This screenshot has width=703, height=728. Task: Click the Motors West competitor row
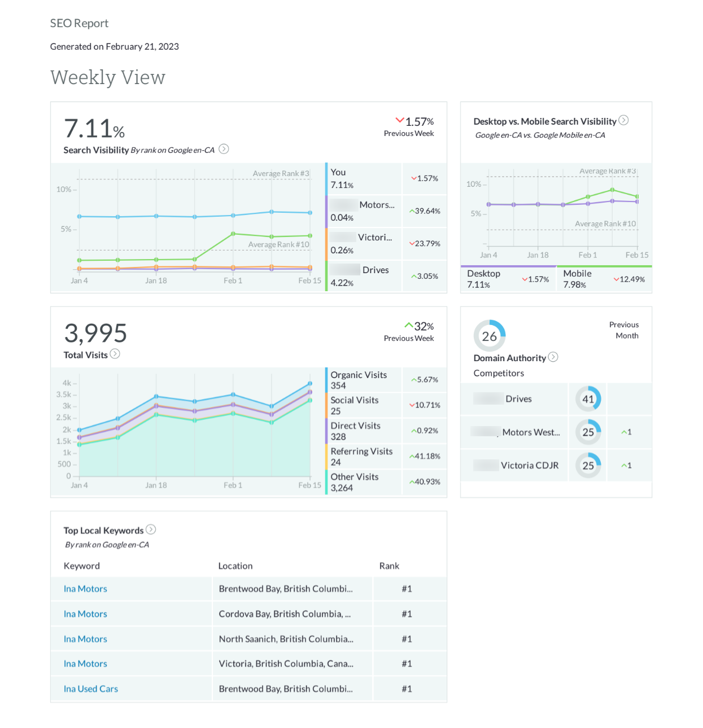click(556, 432)
